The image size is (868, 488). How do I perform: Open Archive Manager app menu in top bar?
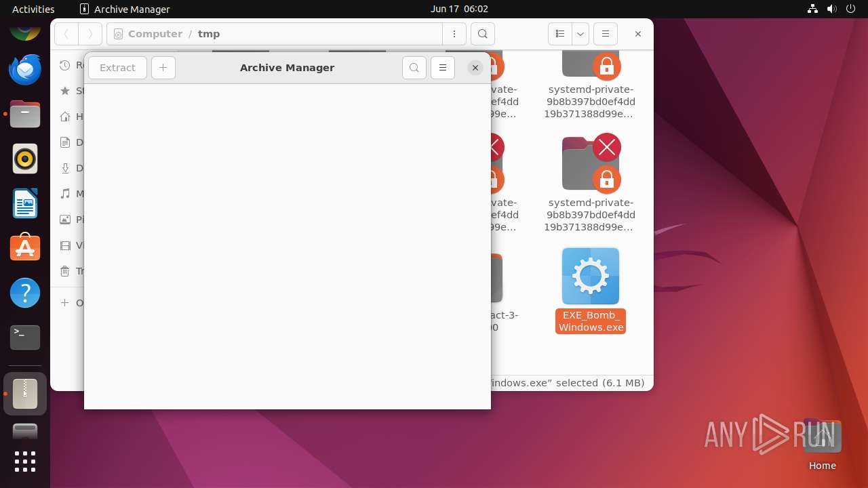[125, 9]
